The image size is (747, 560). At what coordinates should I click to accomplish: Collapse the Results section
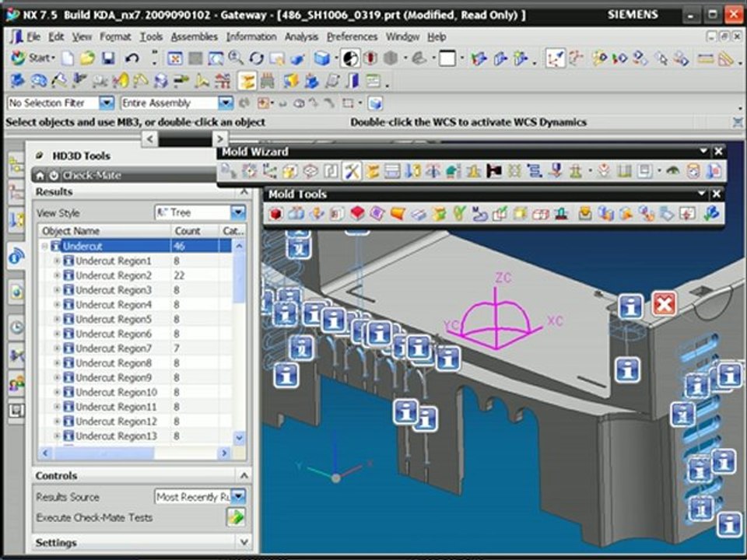(244, 192)
